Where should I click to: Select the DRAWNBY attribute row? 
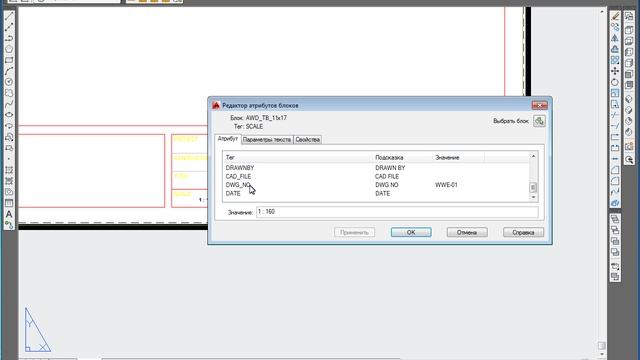point(376,168)
